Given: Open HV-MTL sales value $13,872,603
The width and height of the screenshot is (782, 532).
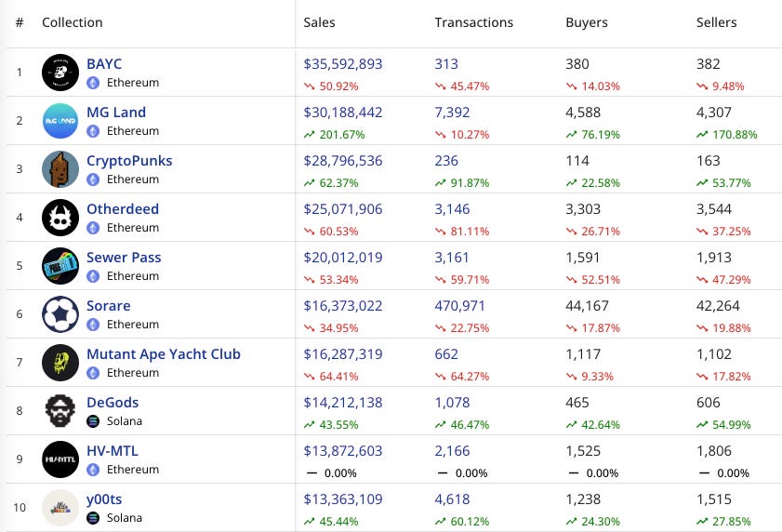Looking at the screenshot, I should click(x=343, y=451).
